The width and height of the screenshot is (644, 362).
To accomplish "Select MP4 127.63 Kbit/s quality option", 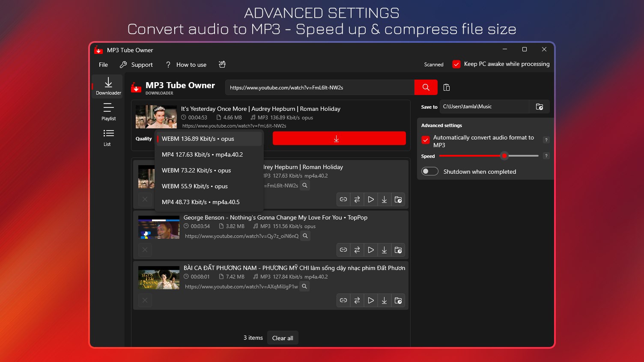I will pos(202,154).
